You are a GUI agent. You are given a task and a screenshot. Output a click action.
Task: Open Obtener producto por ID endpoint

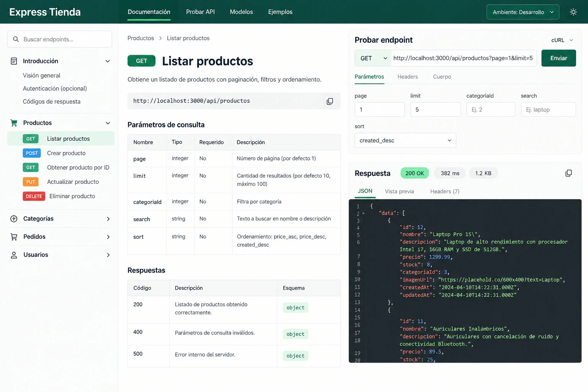[61, 167]
